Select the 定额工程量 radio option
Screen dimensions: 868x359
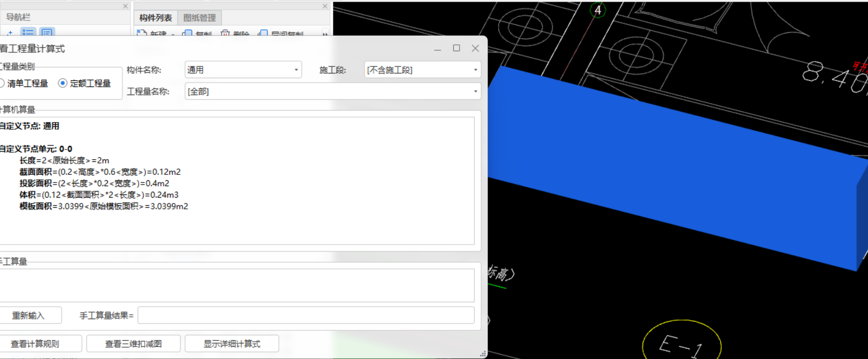click(x=85, y=83)
